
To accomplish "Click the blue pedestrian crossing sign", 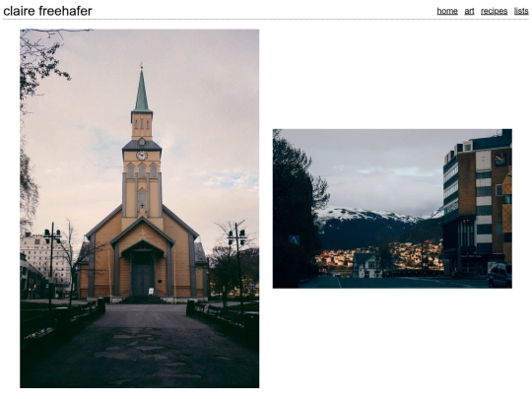I will [294, 239].
